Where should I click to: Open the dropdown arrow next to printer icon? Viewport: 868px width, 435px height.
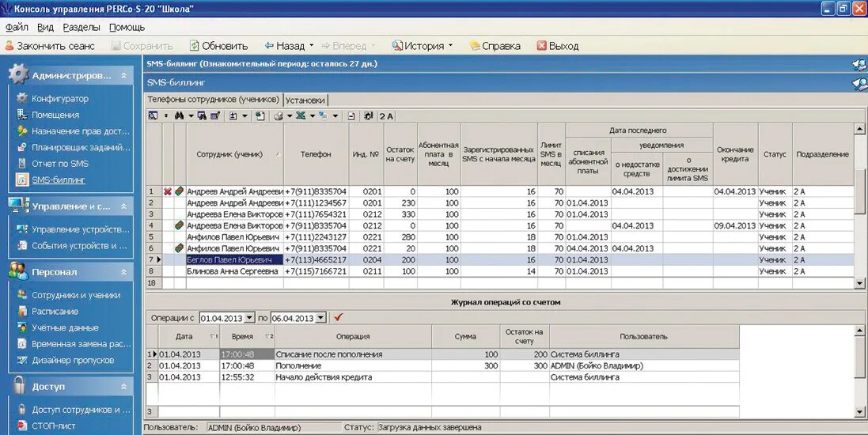pos(290,116)
